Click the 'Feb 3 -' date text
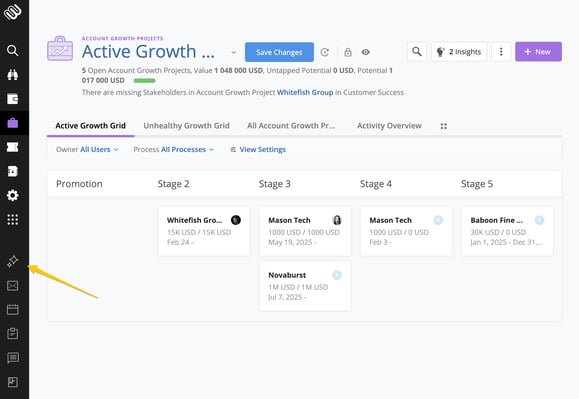Viewport: 579px width, 399px height. click(x=381, y=242)
